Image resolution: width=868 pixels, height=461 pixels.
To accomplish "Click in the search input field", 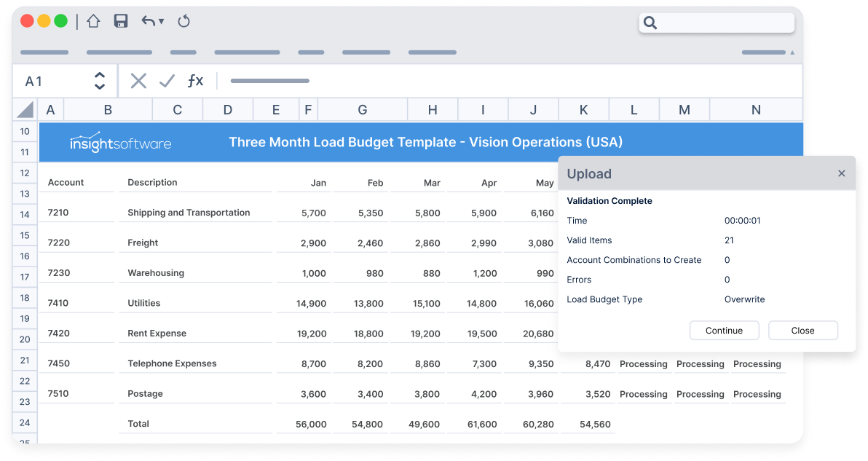I will (x=725, y=23).
